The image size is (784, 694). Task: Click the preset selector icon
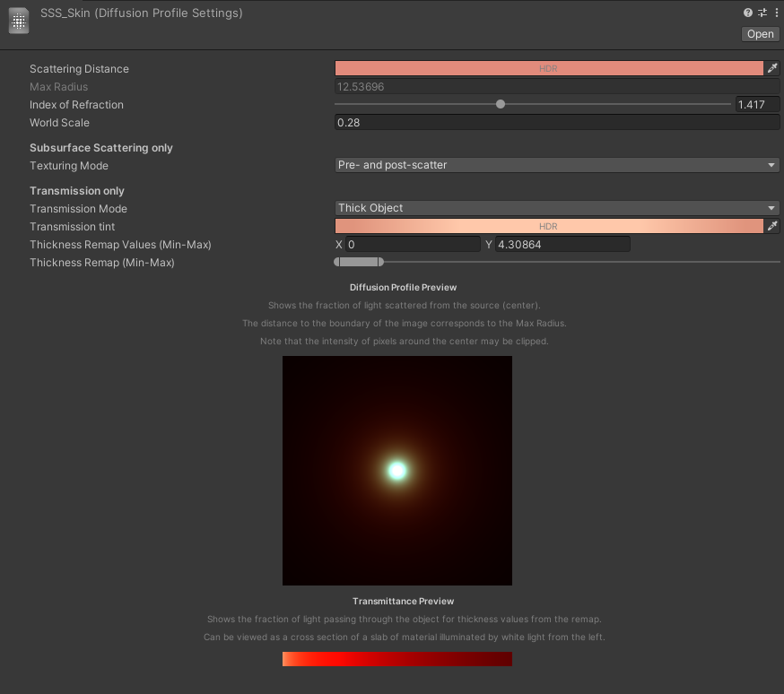click(x=762, y=13)
